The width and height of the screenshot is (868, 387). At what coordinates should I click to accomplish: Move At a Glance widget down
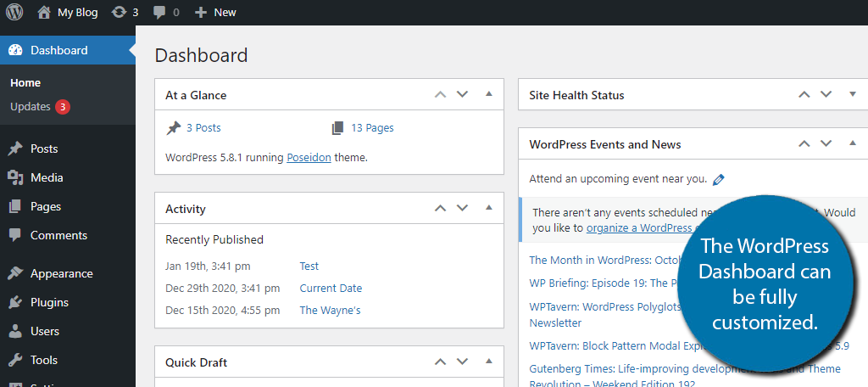click(x=462, y=94)
